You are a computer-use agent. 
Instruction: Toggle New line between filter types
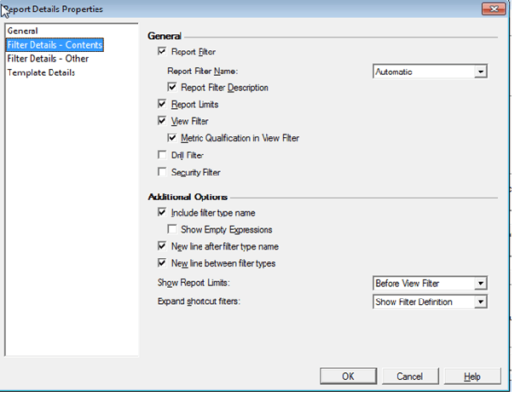[163, 263]
